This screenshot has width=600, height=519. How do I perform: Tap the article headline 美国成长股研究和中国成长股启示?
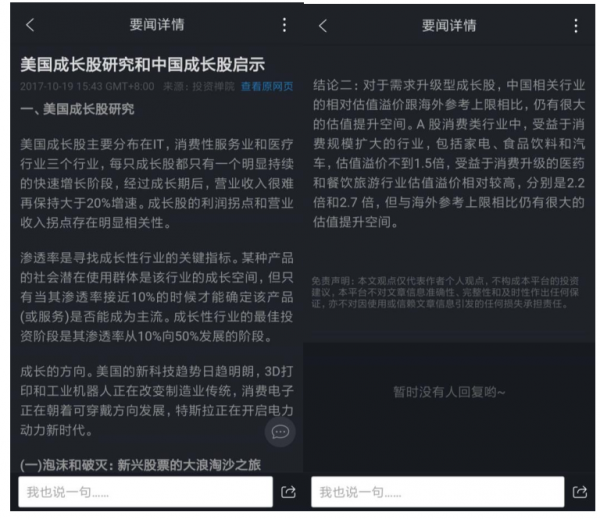click(x=142, y=64)
